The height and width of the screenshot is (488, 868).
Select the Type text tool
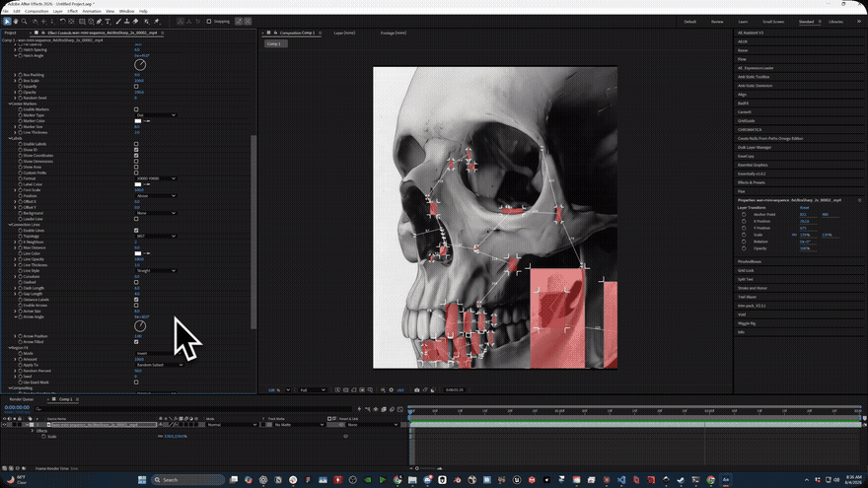tap(108, 22)
